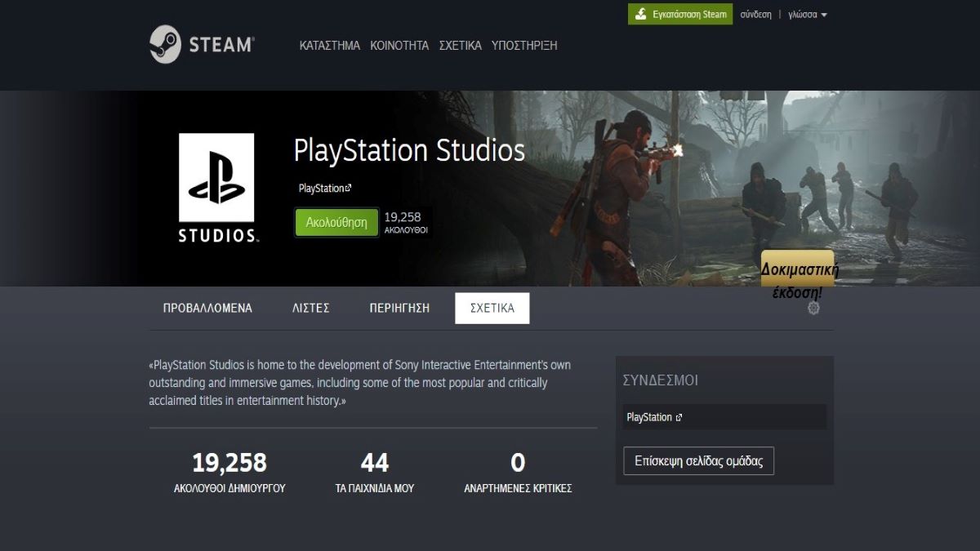This screenshot has height=551, width=980.
Task: Open the PlayStation link under ΣΥΝΔΕΣΜΟΙ
Action: 651,416
